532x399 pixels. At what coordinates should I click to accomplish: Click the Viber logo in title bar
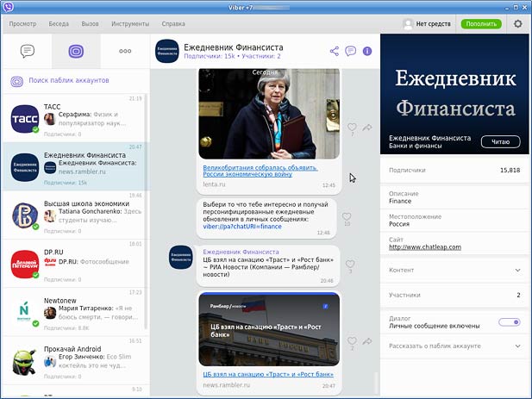[8, 7]
